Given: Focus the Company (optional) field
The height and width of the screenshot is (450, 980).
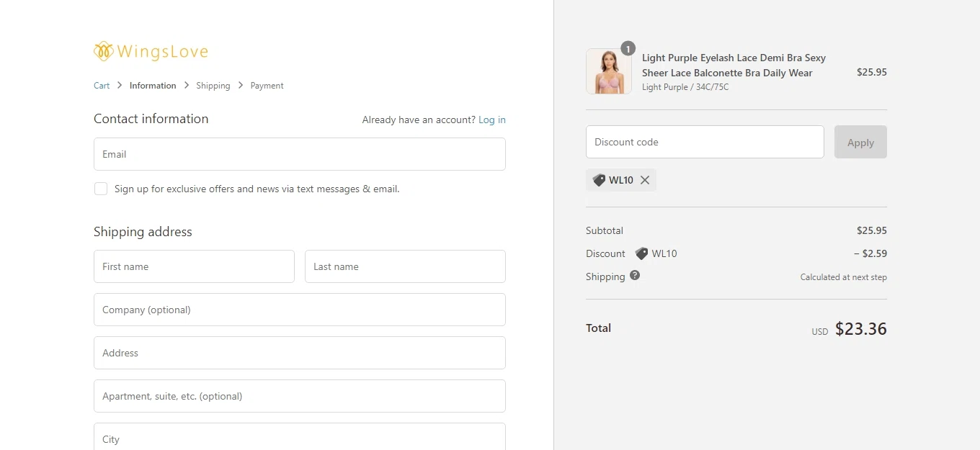Looking at the screenshot, I should coord(300,310).
